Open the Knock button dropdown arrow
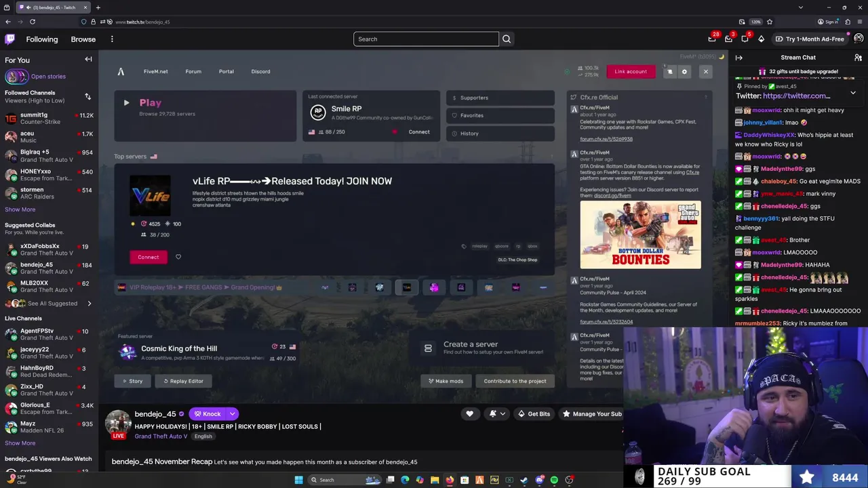The height and width of the screenshot is (488, 868). 232,413
